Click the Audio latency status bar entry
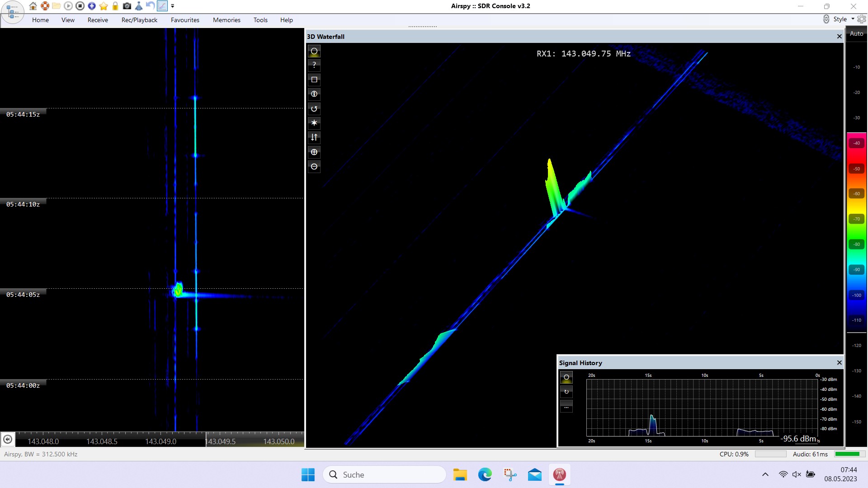868x488 pixels. [810, 454]
